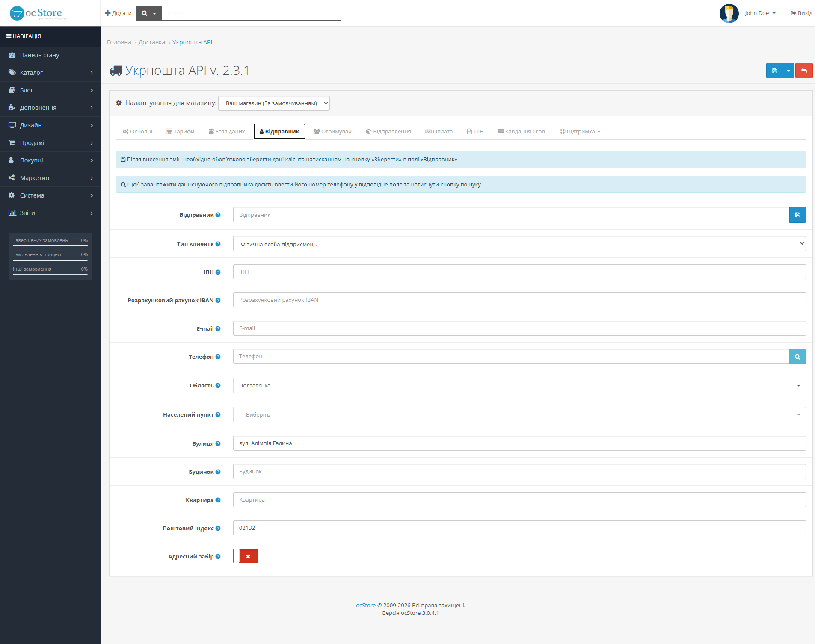Click the help icon beside Квартира label
The height and width of the screenshot is (644, 815).
point(218,500)
